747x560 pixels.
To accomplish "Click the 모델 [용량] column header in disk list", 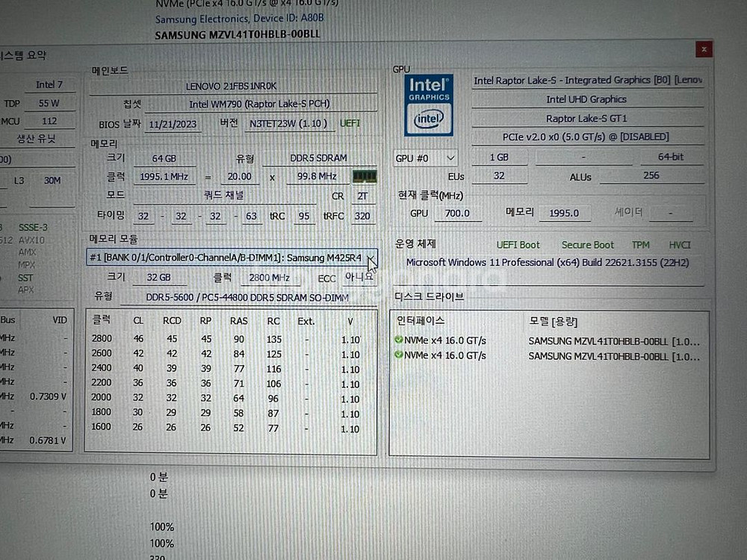I will click(x=553, y=322).
